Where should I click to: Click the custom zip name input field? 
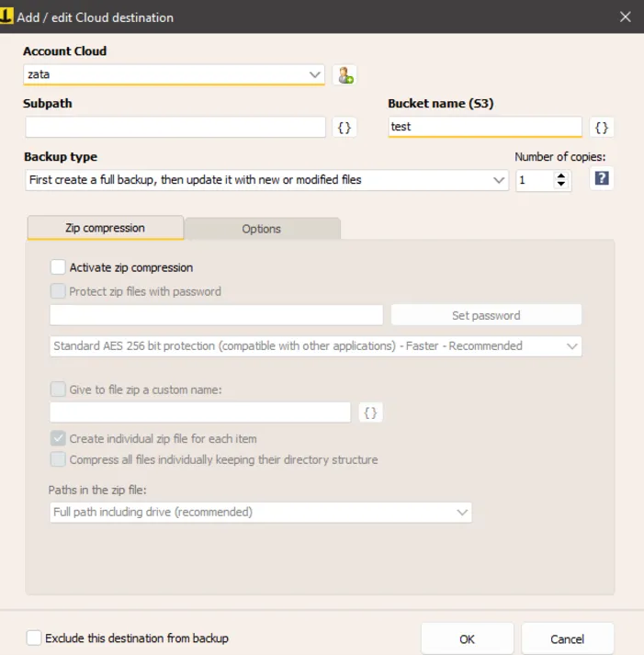tap(200, 412)
